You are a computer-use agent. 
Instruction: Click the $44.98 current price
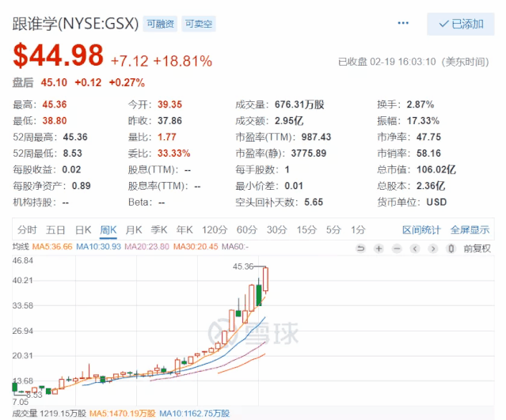tap(58, 55)
